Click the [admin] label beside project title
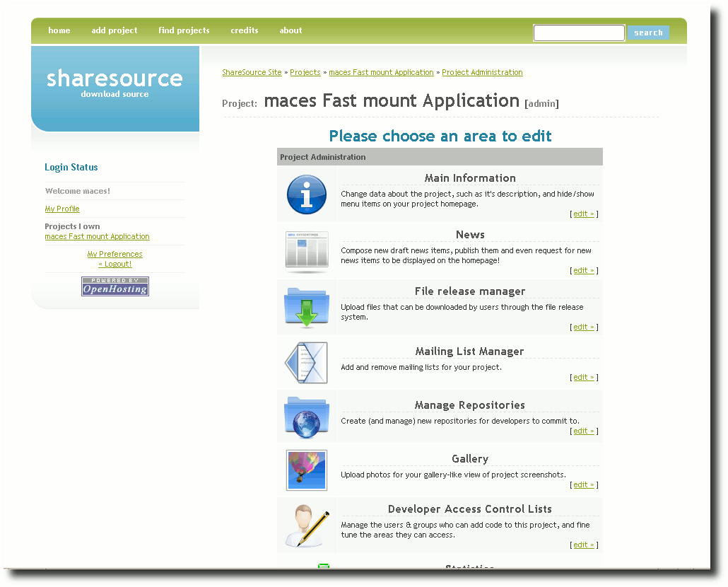 [542, 104]
